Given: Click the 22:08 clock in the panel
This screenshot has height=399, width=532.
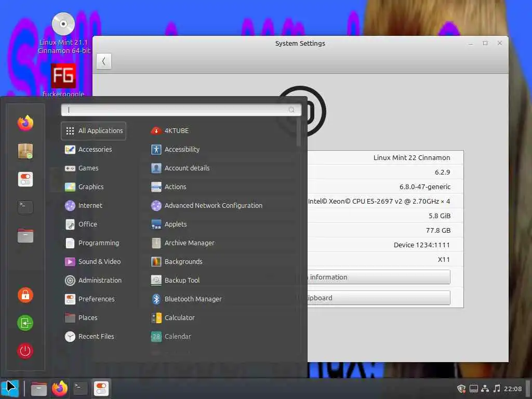Looking at the screenshot, I should click(x=513, y=389).
